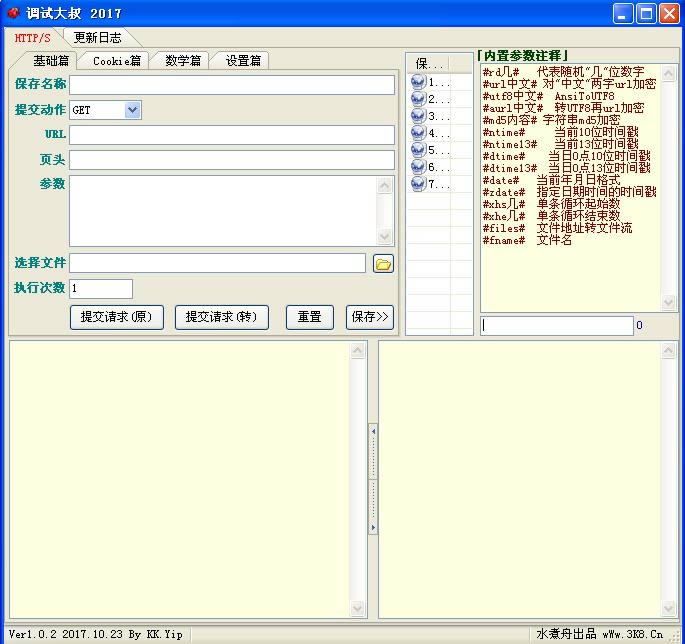Select saved item icon in row 4
685x644 pixels.
click(x=418, y=133)
